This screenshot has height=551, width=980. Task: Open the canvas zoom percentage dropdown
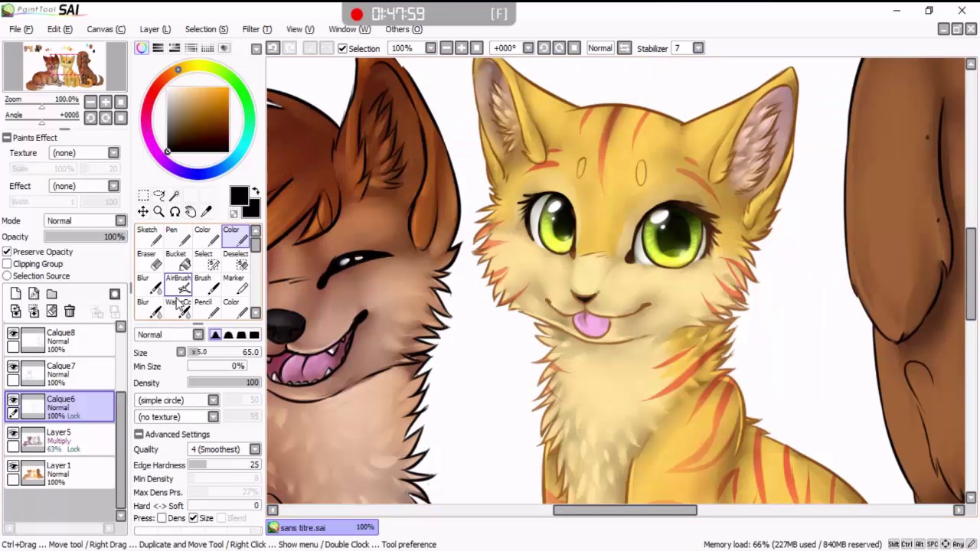(x=430, y=48)
